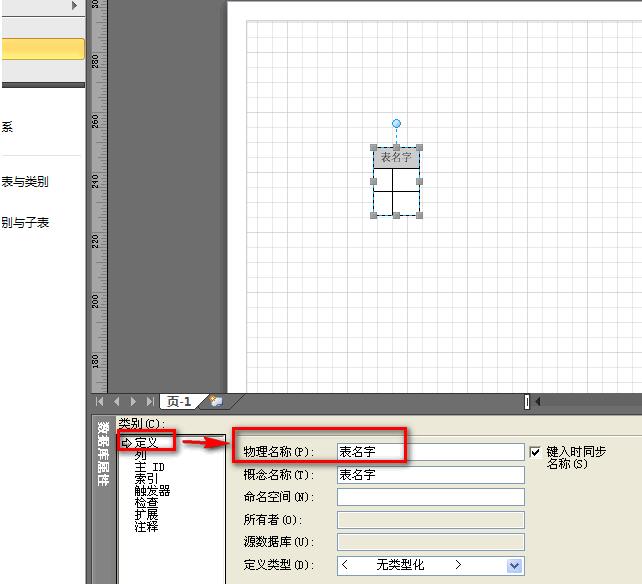The image size is (642, 584).
Task: Select the 列 category
Action: tap(140, 455)
